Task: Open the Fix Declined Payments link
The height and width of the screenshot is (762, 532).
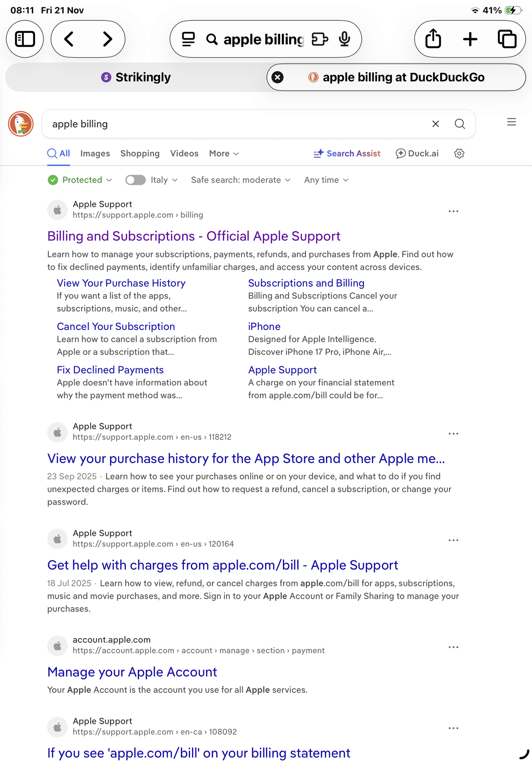Action: tap(110, 370)
